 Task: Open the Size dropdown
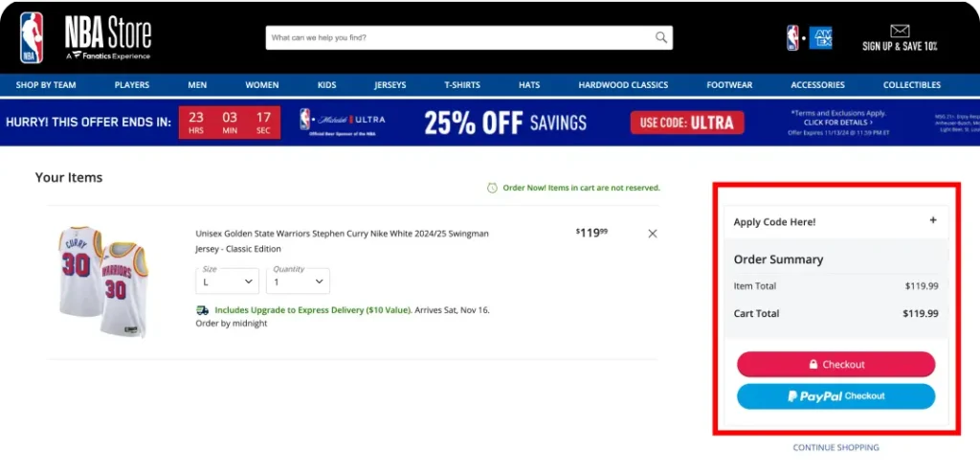pos(227,282)
